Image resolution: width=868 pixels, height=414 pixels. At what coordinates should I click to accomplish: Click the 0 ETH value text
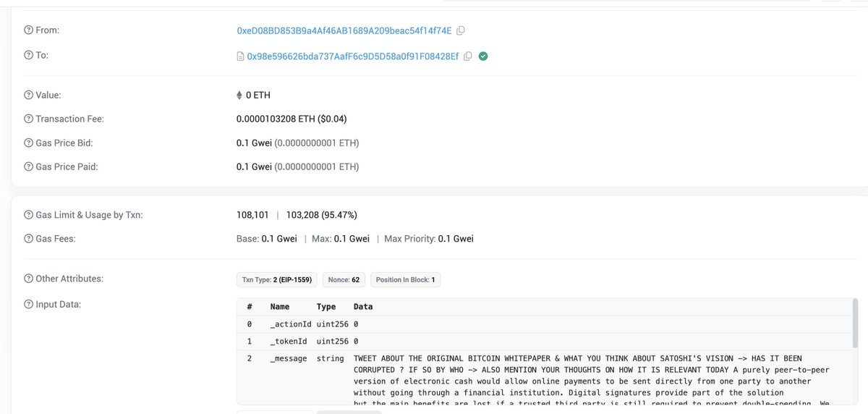(x=258, y=95)
